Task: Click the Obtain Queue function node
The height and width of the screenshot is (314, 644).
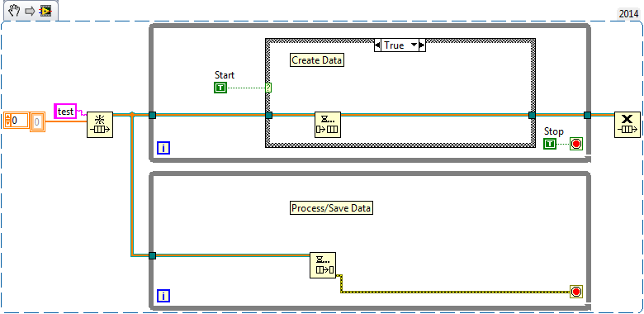Action: click(x=100, y=124)
